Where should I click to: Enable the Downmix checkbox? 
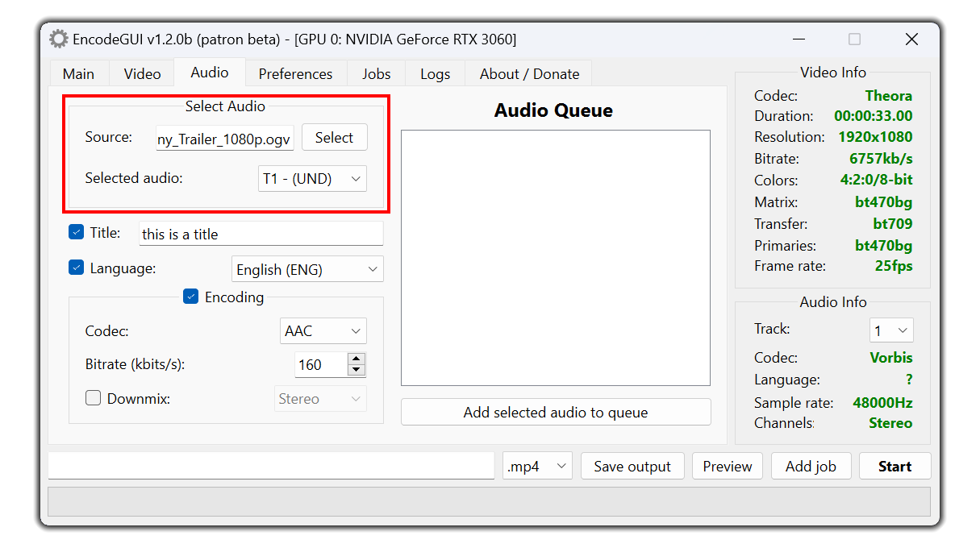pos(94,398)
